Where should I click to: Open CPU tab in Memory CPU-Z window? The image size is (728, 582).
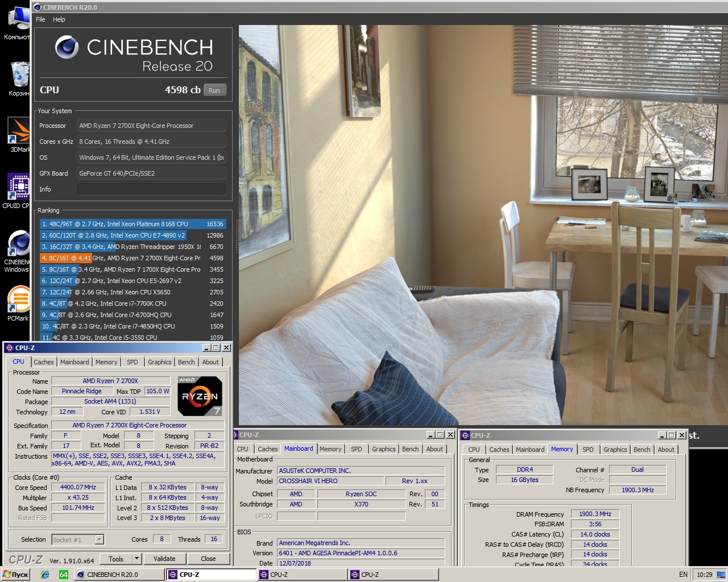pos(474,450)
